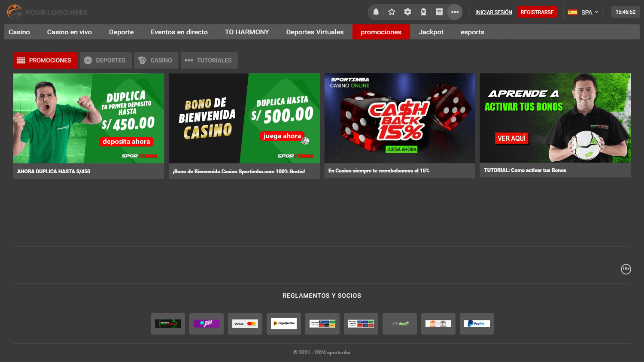Click the 18+ age restriction badge
644x362 pixels.
click(x=626, y=269)
